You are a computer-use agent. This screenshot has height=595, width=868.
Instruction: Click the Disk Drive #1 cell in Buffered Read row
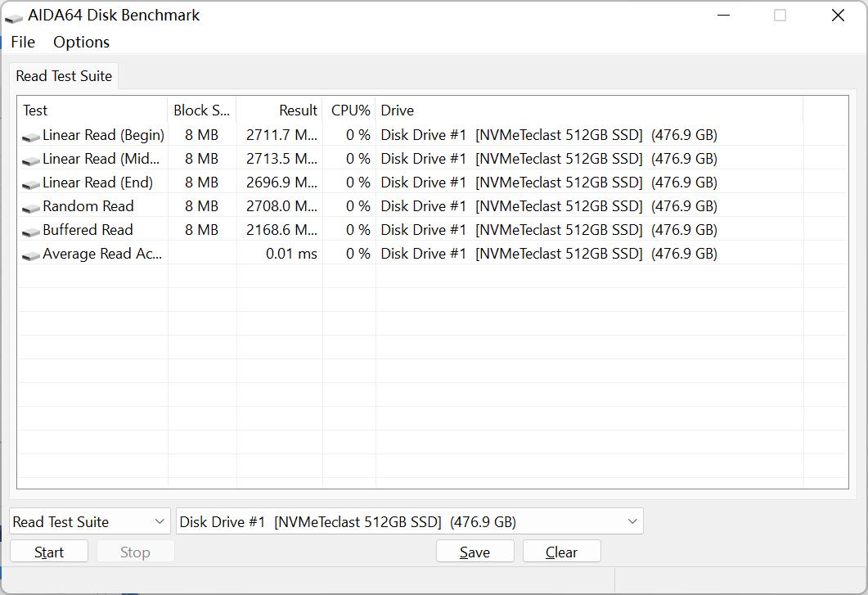[x=549, y=230]
